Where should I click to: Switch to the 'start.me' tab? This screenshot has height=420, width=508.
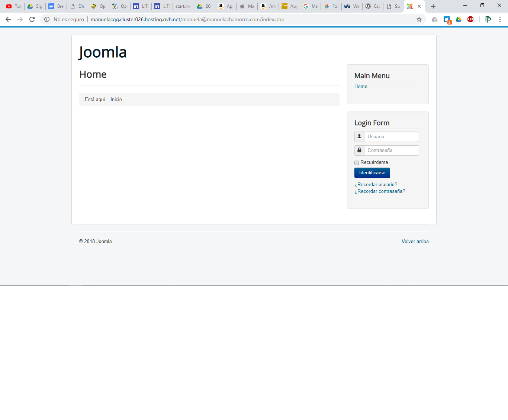point(183,6)
